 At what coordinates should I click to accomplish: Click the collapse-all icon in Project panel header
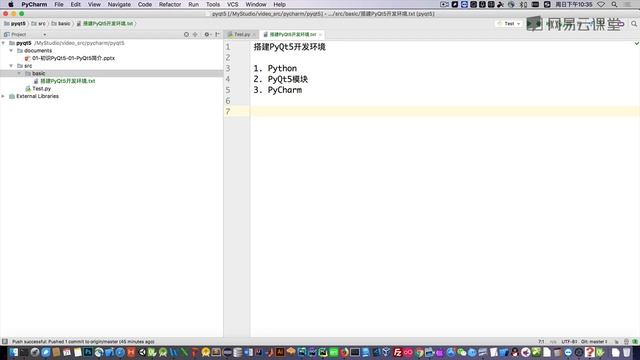[x=195, y=35]
